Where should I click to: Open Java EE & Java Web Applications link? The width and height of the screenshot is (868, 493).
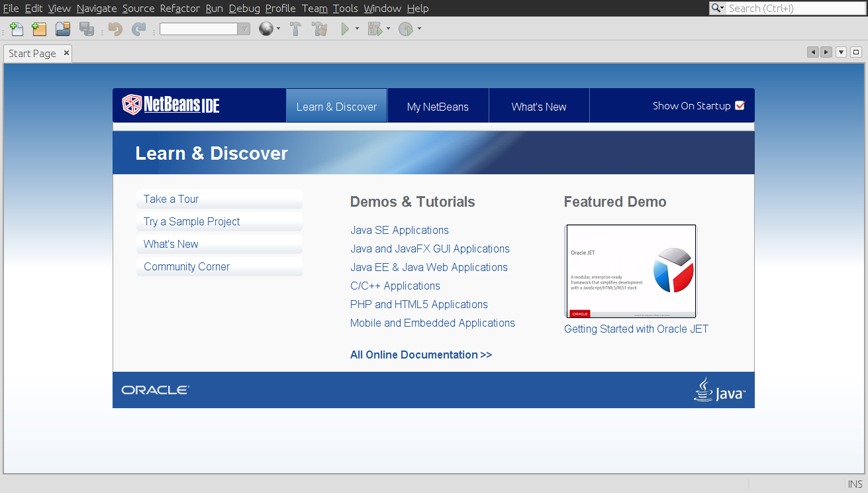(429, 267)
